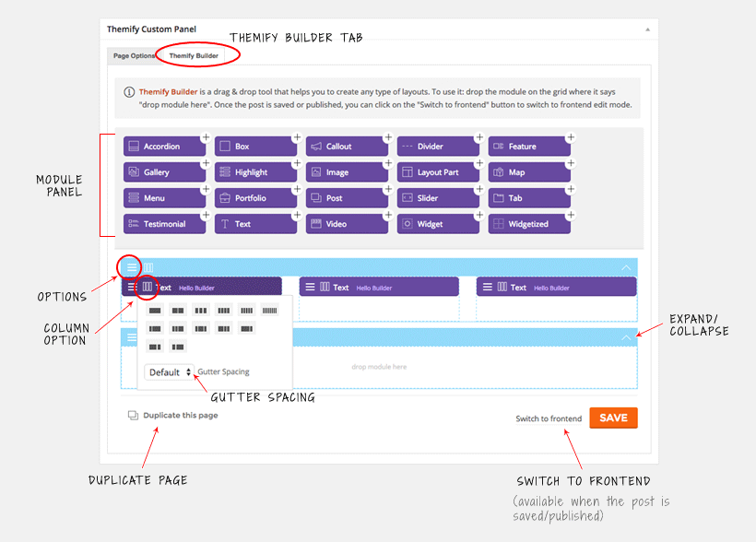
Task: Switch to the Page Options tab
Action: (134, 56)
